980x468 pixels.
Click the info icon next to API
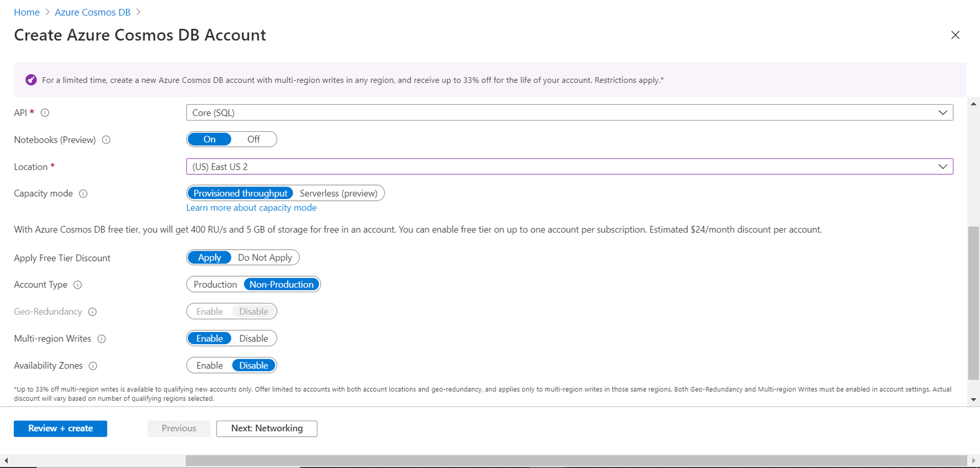[45, 113]
